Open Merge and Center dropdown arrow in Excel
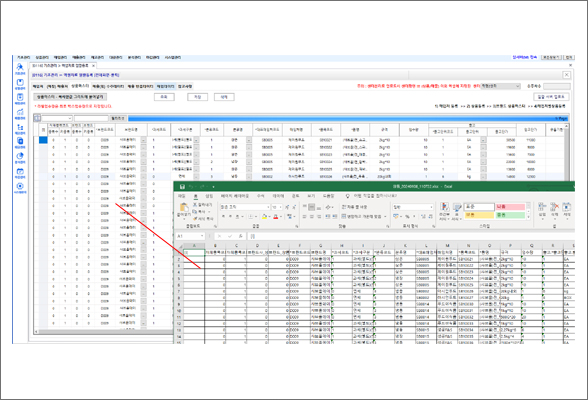 coord(385,216)
